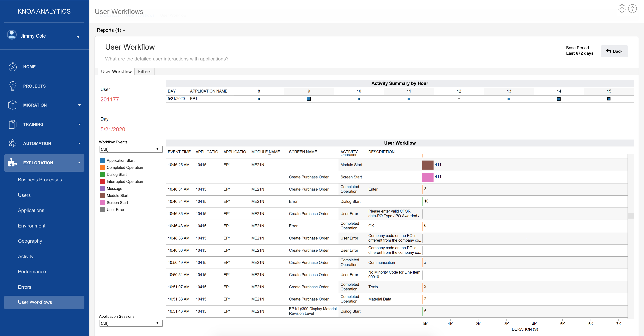Click the Projects lightbulb icon
The height and width of the screenshot is (336, 644).
(x=13, y=86)
